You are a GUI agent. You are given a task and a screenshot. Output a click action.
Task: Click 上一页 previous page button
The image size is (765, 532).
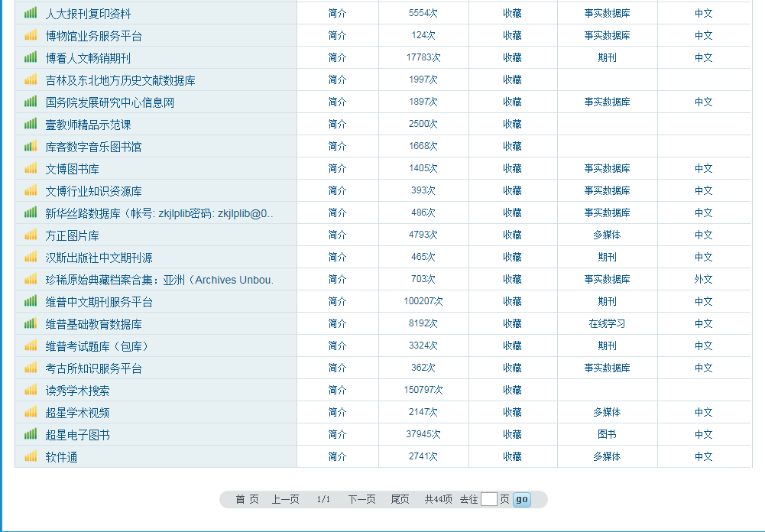click(x=285, y=499)
